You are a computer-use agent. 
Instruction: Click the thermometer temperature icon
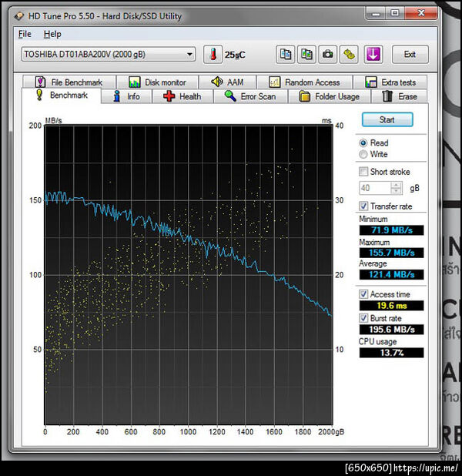213,55
